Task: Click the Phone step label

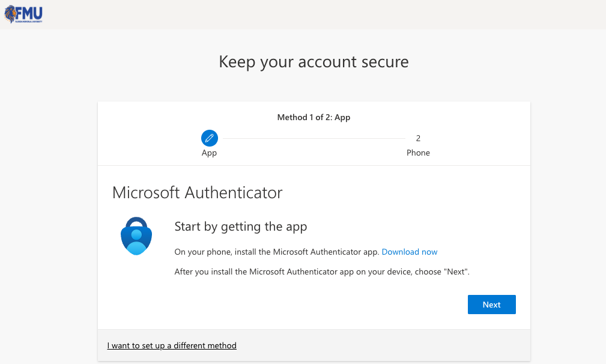Action: point(418,153)
